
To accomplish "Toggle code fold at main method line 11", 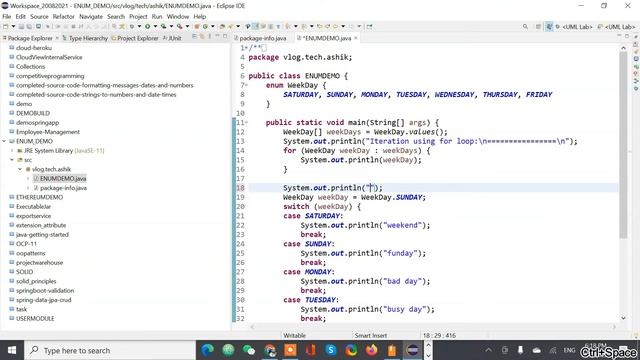I will (x=246, y=122).
